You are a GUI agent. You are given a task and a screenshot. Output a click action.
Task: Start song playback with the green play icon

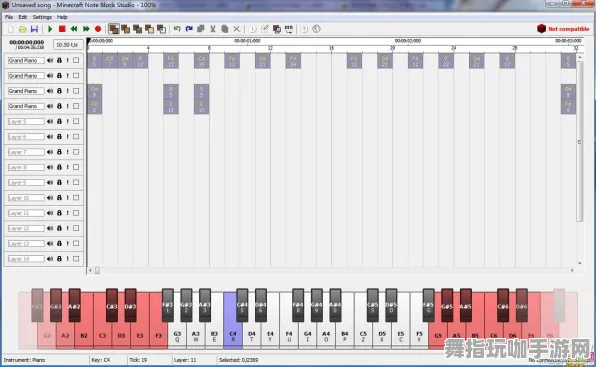pyautogui.click(x=50, y=29)
